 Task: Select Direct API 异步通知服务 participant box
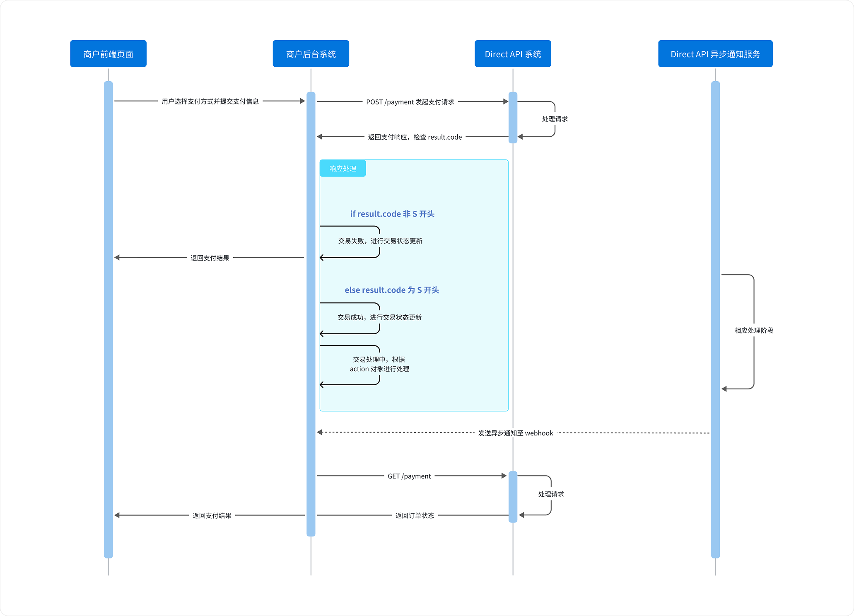coord(715,54)
